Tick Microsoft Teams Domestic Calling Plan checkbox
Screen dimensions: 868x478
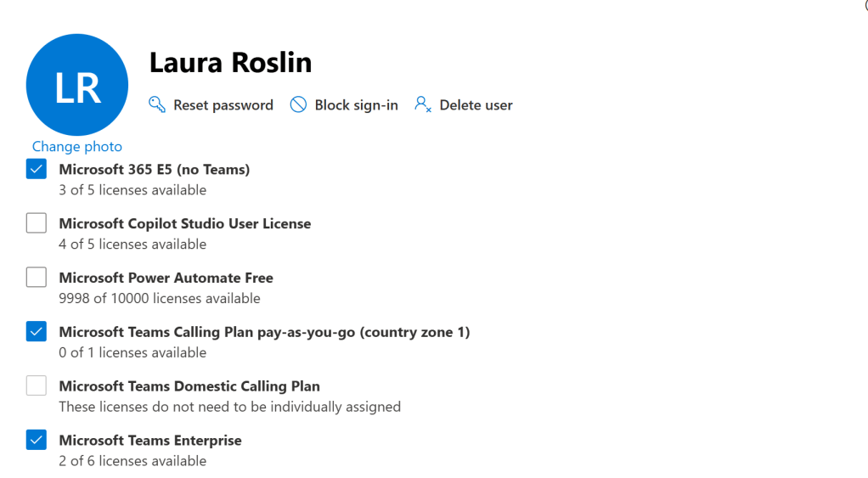(x=37, y=386)
